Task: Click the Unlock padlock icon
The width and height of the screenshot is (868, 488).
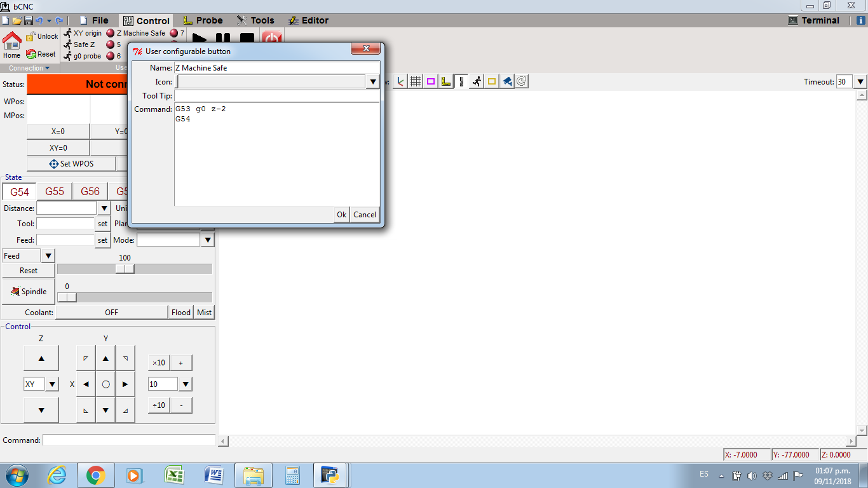Action: coord(31,37)
